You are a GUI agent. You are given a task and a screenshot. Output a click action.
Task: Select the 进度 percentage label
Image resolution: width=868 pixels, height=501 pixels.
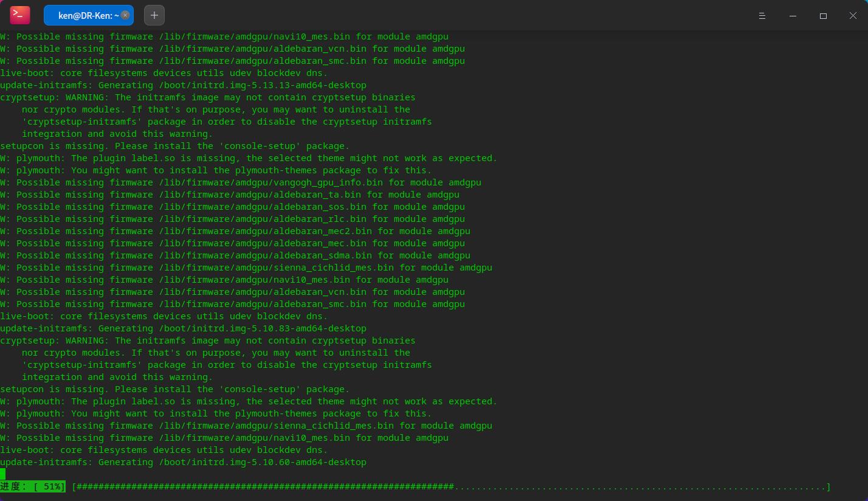point(33,486)
